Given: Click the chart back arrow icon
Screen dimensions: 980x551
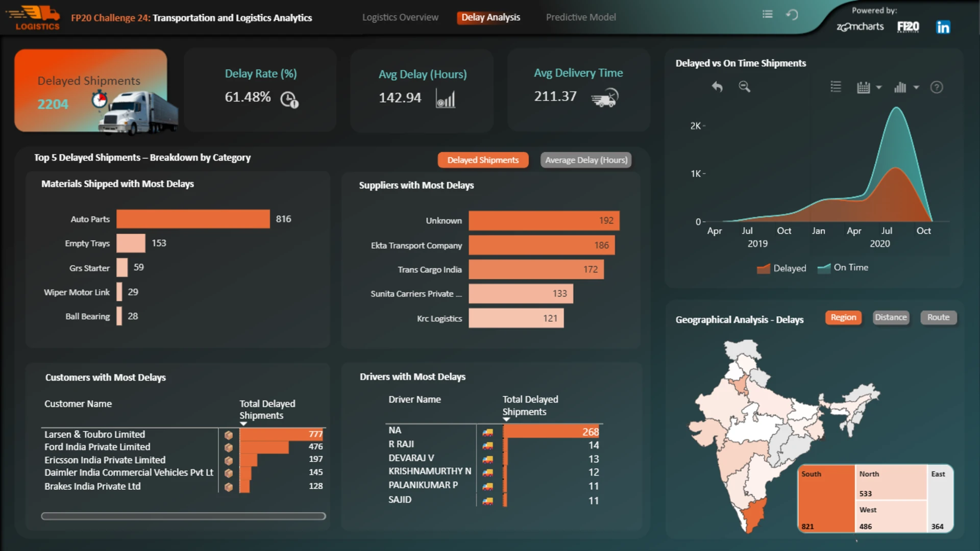Looking at the screenshot, I should click(x=717, y=87).
